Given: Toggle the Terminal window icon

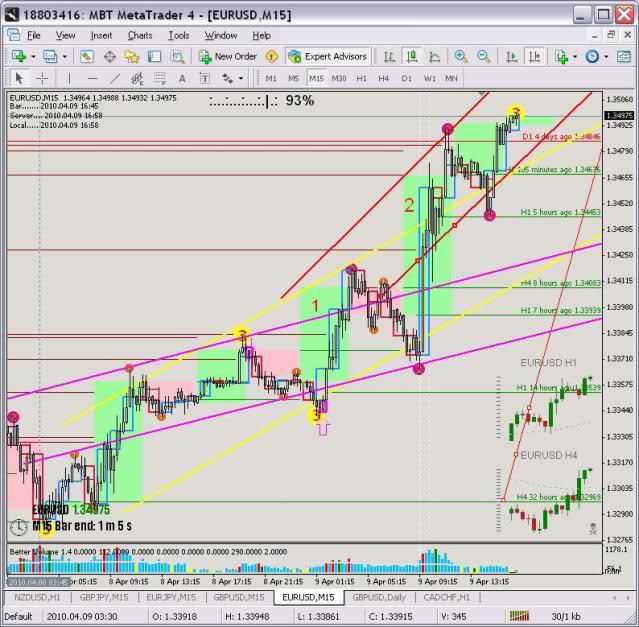Looking at the screenshot, I should [x=154, y=56].
